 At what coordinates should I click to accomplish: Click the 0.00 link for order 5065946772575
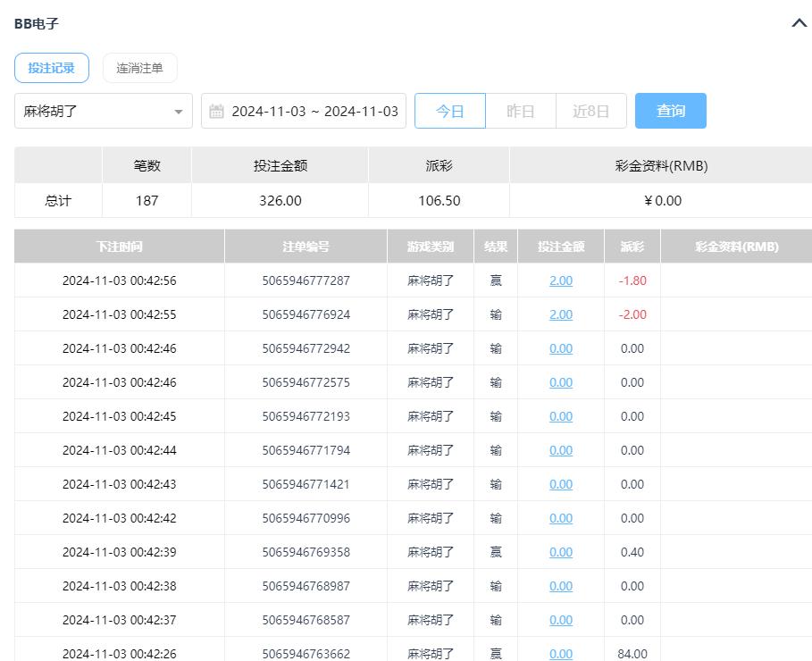point(560,382)
